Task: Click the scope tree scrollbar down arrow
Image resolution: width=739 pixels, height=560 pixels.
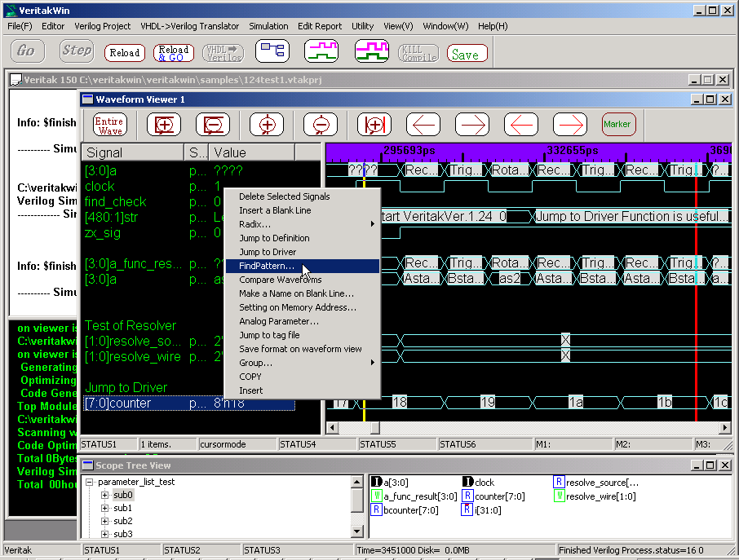Action: 356,531
